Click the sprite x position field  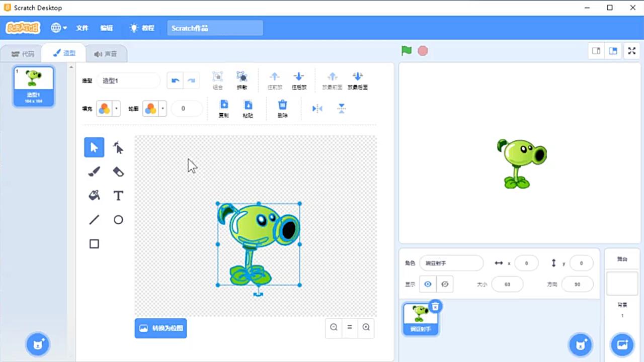tap(526, 263)
